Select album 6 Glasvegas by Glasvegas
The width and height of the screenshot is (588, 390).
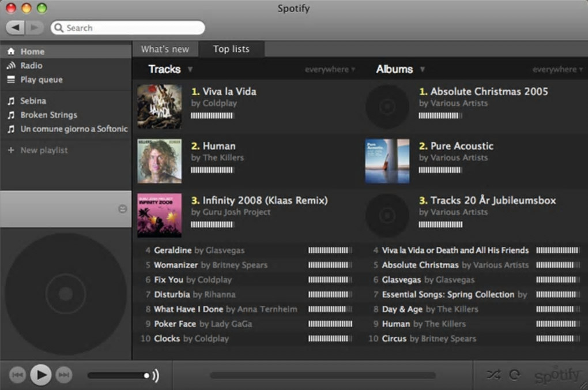click(x=475, y=280)
